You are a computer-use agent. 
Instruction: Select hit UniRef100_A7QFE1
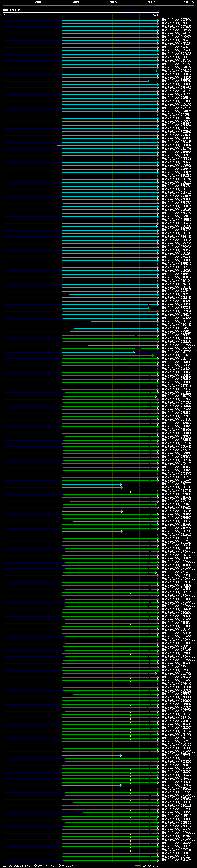point(176,335)
